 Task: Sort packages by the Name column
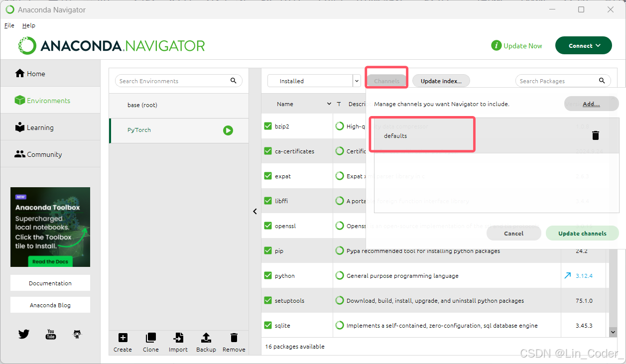[297, 104]
